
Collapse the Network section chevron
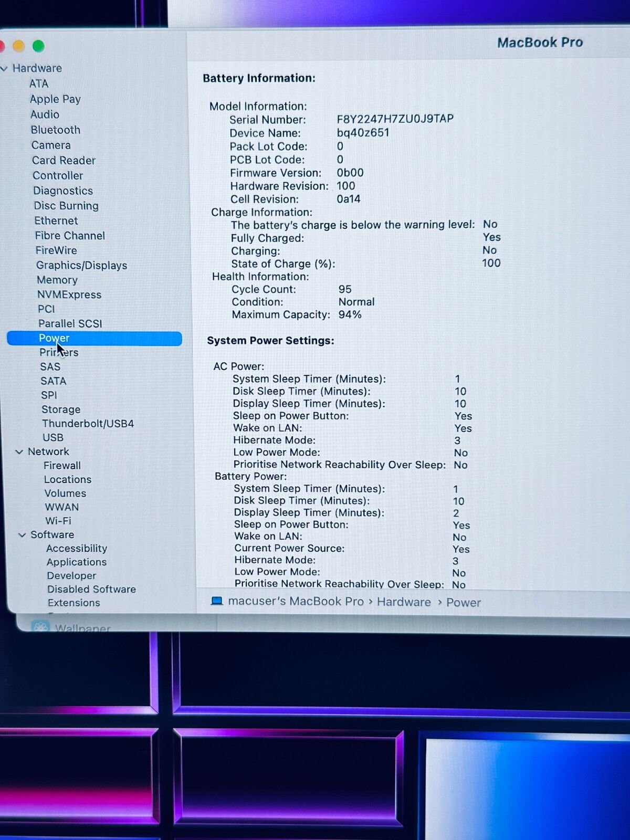click(19, 452)
